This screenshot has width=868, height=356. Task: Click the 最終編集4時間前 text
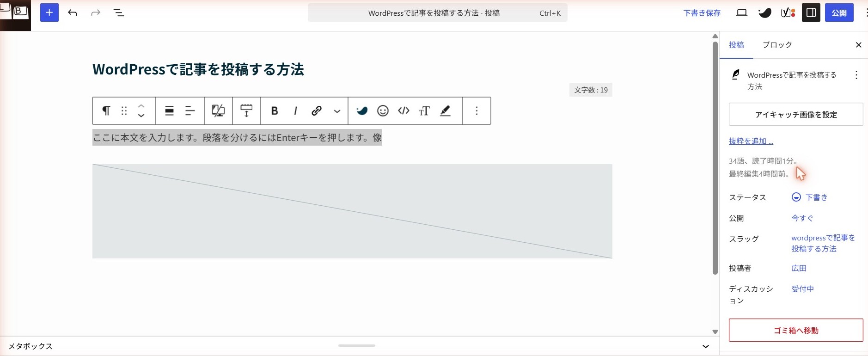coord(760,174)
